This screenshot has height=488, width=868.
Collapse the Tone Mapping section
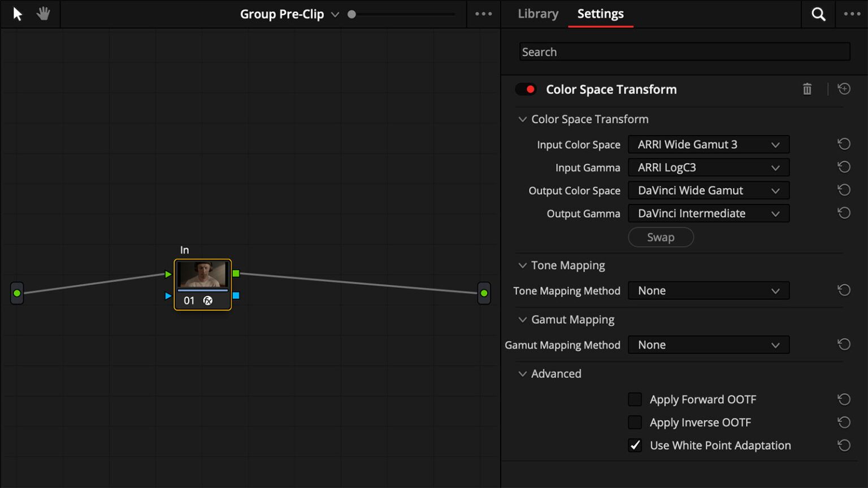[522, 265]
